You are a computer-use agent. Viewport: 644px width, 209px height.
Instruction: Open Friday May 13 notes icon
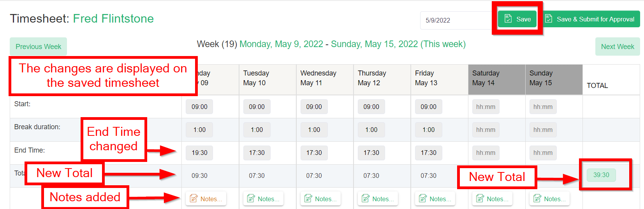pos(423,198)
